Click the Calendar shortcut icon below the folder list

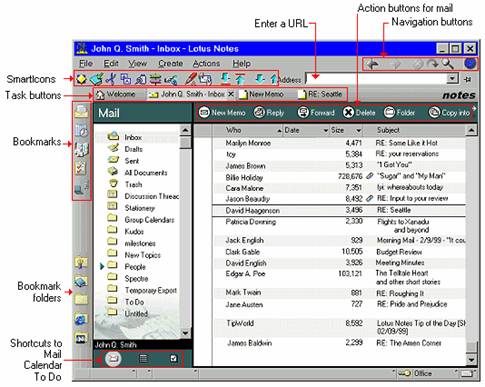143,359
